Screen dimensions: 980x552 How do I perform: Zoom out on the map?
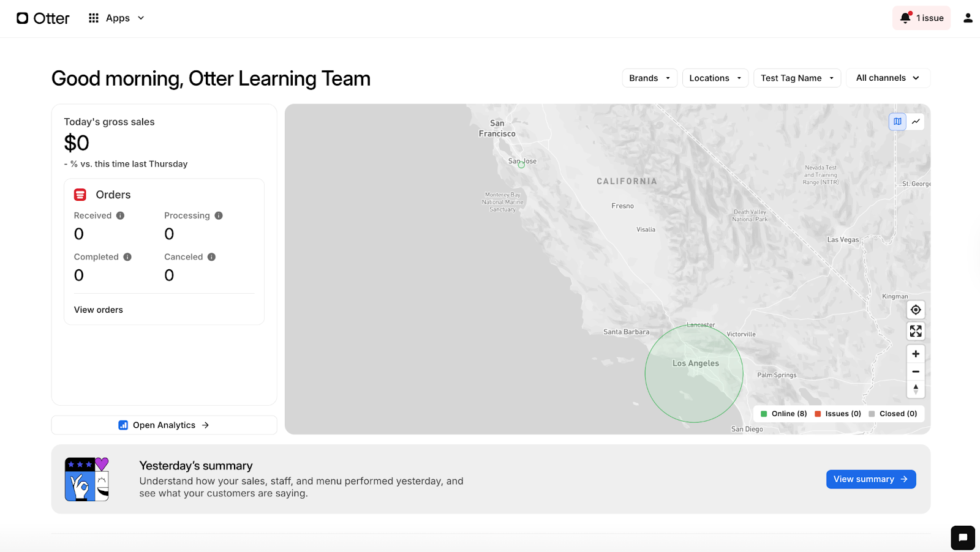pyautogui.click(x=916, y=371)
